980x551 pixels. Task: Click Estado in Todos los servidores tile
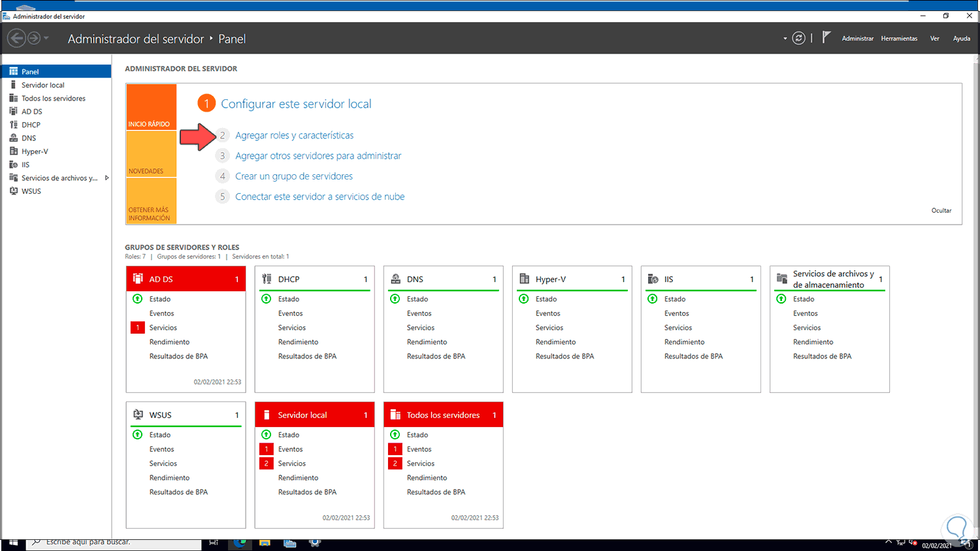(x=417, y=435)
